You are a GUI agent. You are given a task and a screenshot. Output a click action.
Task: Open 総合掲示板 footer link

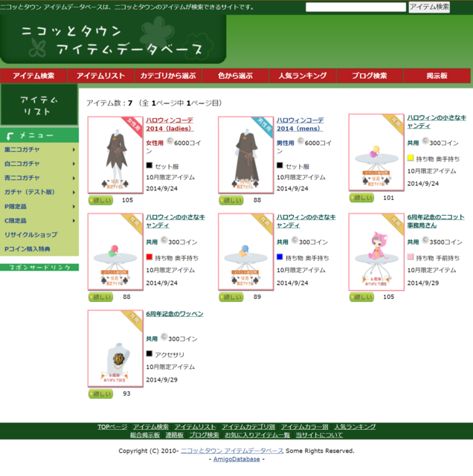click(x=145, y=435)
